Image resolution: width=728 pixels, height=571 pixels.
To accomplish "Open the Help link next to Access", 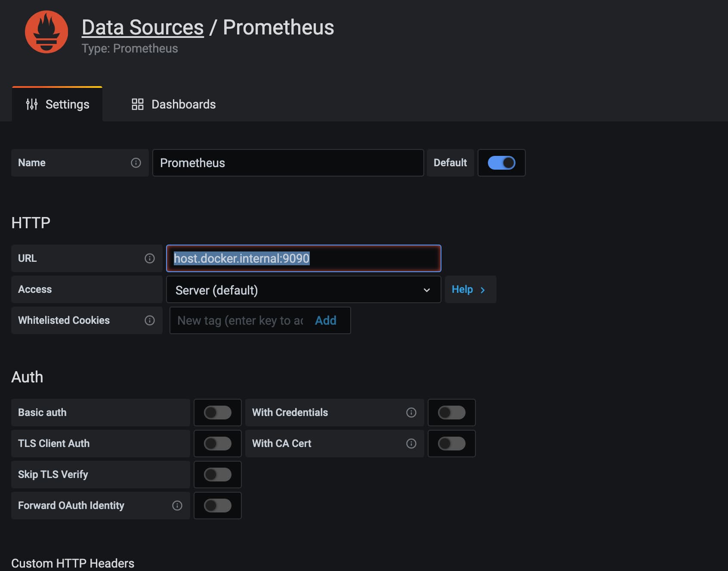I will point(470,289).
